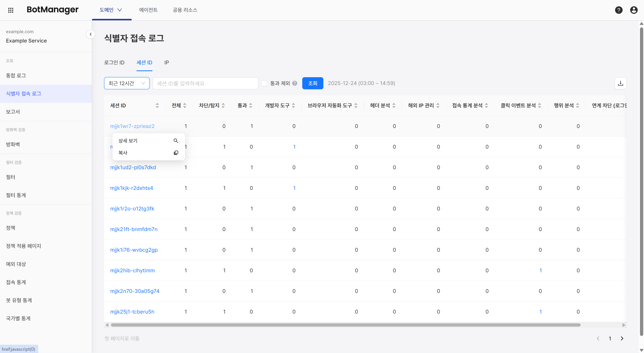Switch to the IP tab

click(x=166, y=63)
